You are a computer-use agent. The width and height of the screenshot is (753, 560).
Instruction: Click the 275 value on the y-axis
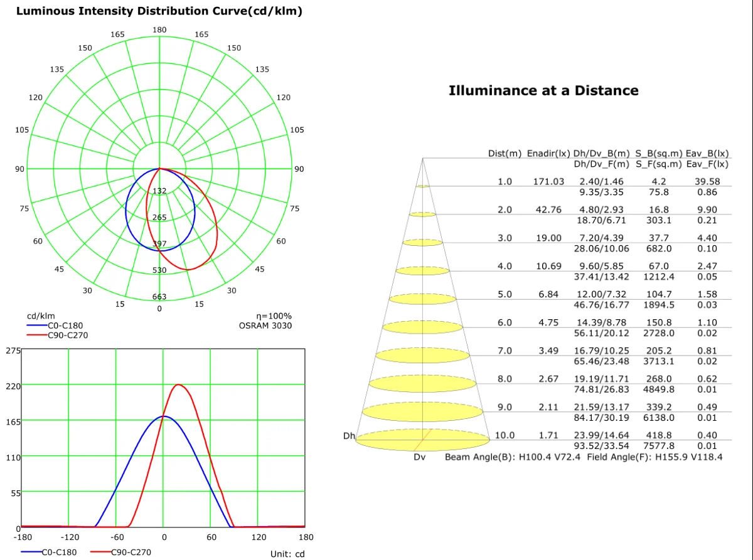point(13,351)
